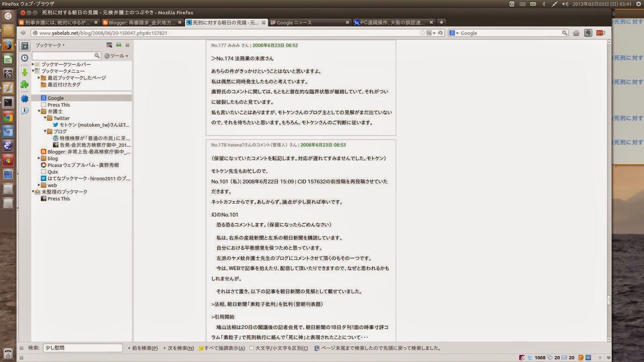Collapse 未整理のブックマーク folder
This screenshot has width=644, height=362.
point(33,192)
